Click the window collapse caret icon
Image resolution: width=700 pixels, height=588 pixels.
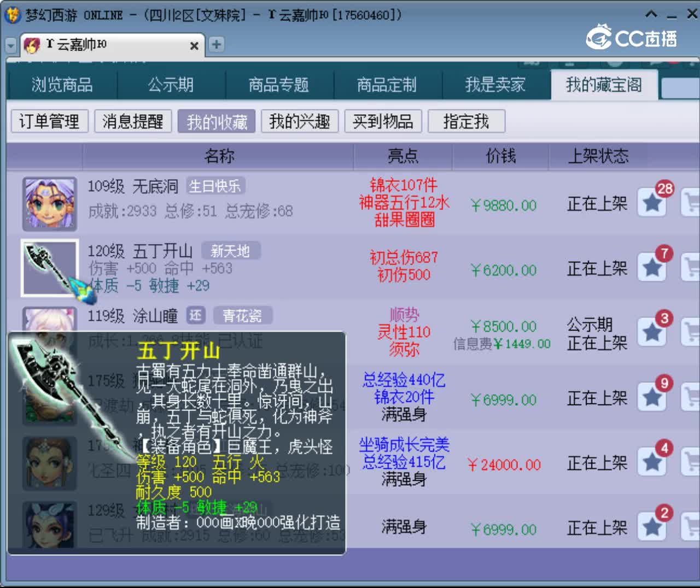pyautogui.click(x=651, y=14)
